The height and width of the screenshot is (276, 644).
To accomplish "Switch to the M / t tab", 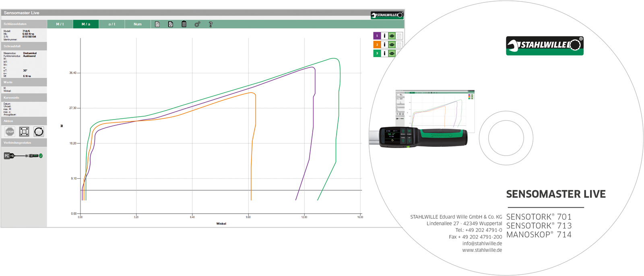I will click(60, 24).
